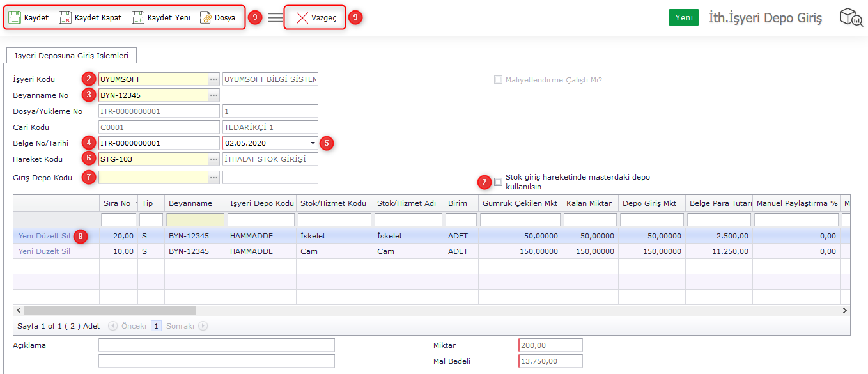Open the Belge Tarihi date dropdown
868x374 pixels.
(313, 143)
